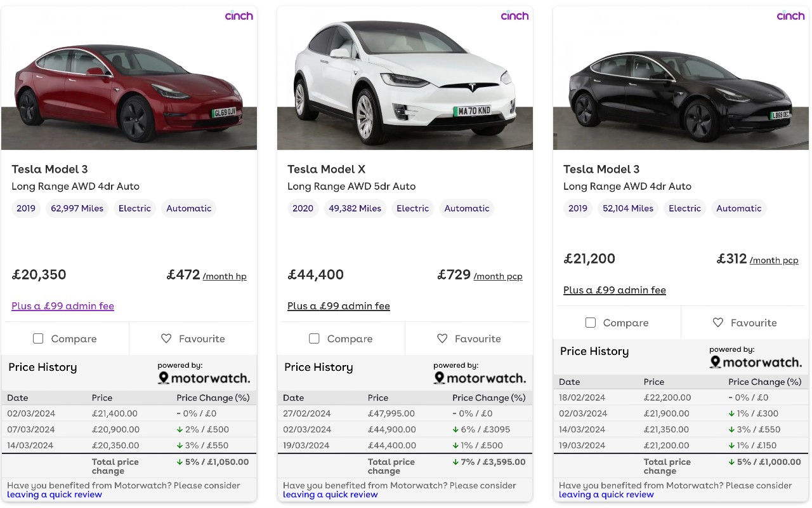Click the cinch logo on the red Tesla Model 3 card
The image size is (812, 508).
tap(239, 16)
